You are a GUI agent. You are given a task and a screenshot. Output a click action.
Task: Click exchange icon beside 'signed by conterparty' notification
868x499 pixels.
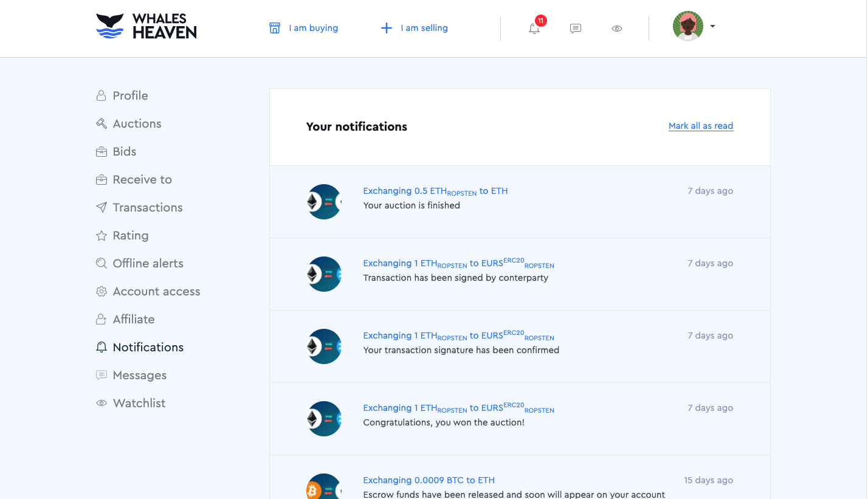(324, 274)
